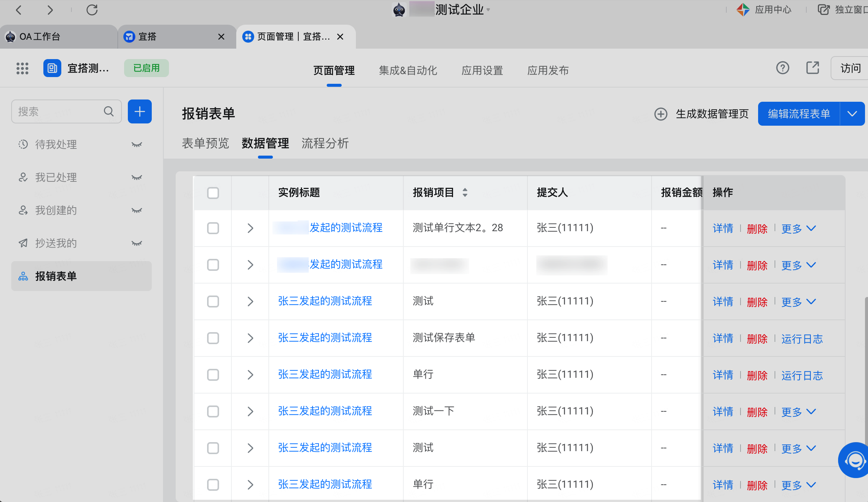Switch to 流程分析 tab

(325, 143)
